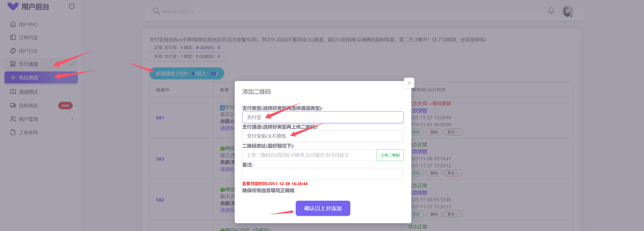Image resolution: width=644 pixels, height=231 pixels.
Task: Click the user avatar at top right
Action: point(568,11)
